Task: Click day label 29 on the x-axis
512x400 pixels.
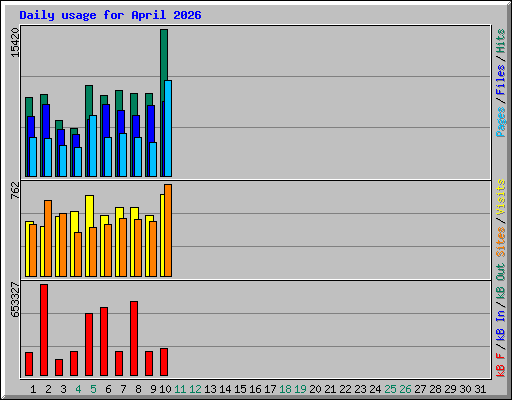Action: 450,389
